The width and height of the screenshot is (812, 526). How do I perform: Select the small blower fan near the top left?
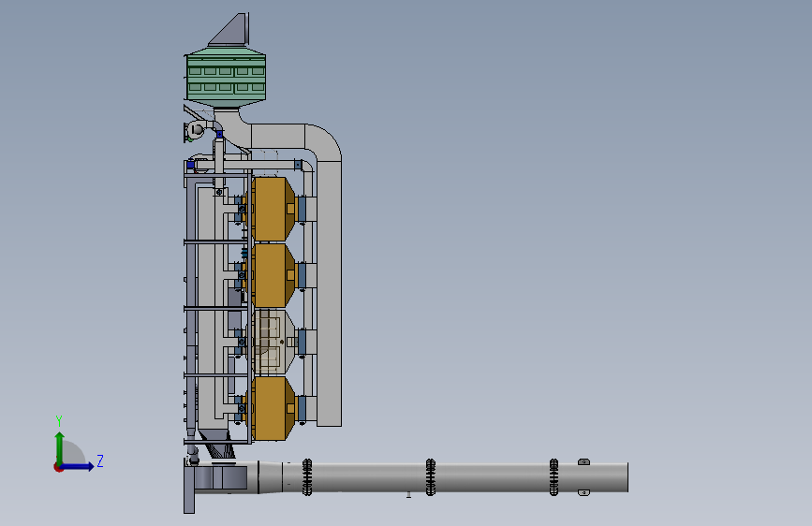click(x=196, y=130)
